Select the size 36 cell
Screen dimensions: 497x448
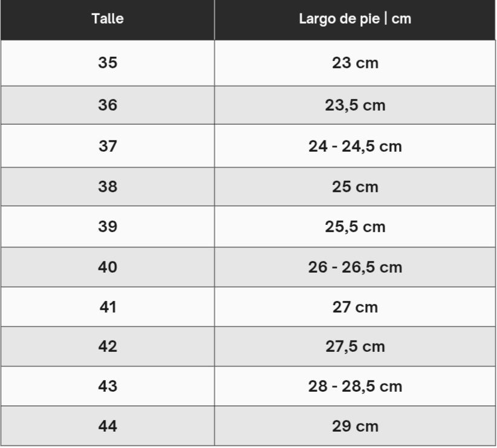[108, 105]
